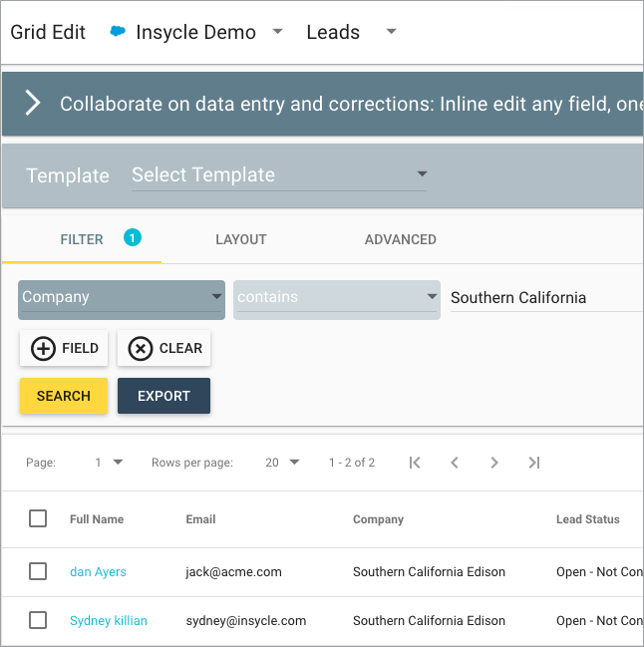Click the Company column header
Screen dimensions: 644x647
point(378,519)
